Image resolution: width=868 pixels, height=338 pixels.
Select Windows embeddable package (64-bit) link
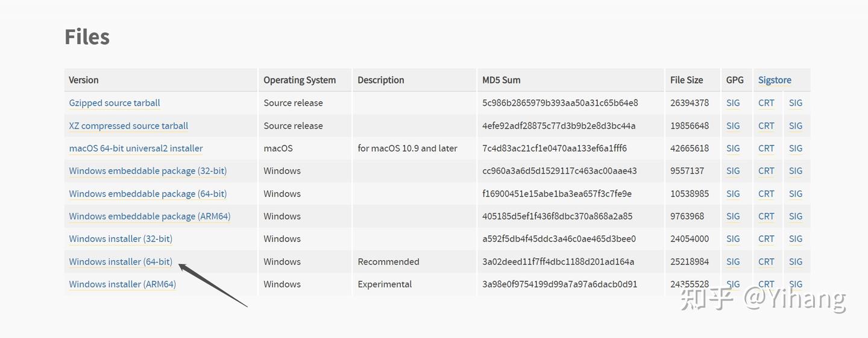tap(148, 194)
